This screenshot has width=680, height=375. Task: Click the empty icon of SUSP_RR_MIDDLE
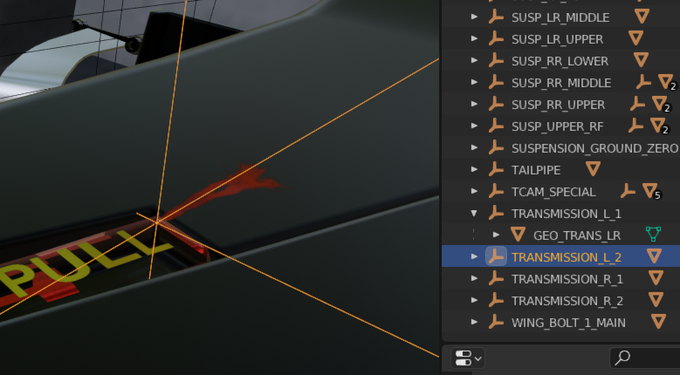tap(496, 82)
